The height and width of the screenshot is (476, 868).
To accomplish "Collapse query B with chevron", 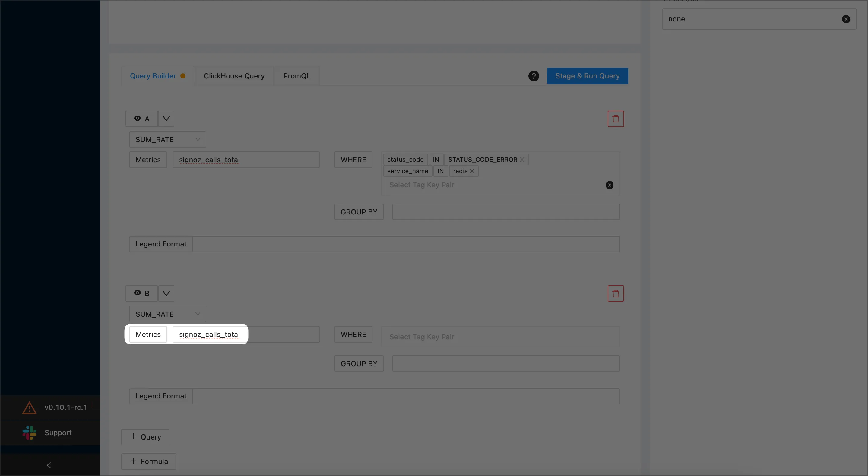I will click(166, 293).
